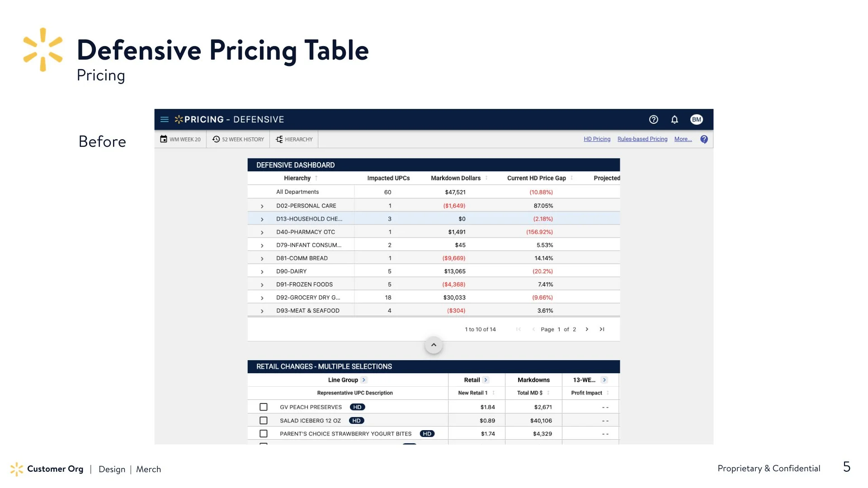The image size is (868, 488).
Task: Open the notifications bell
Action: pos(675,120)
